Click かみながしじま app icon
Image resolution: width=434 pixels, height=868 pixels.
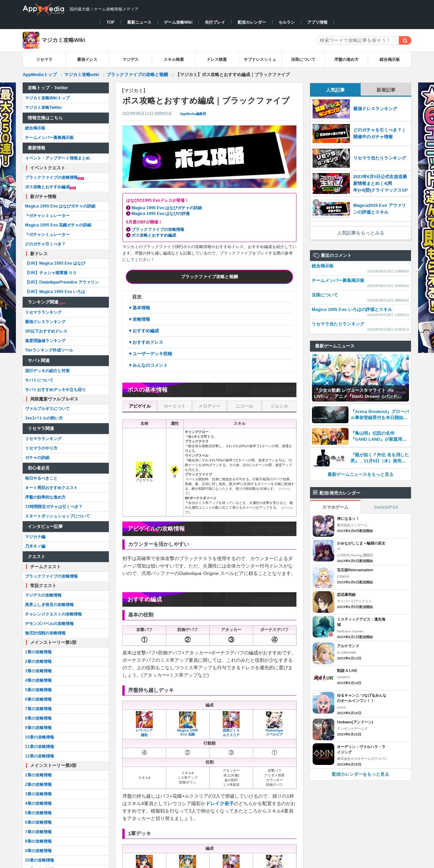coord(323,551)
